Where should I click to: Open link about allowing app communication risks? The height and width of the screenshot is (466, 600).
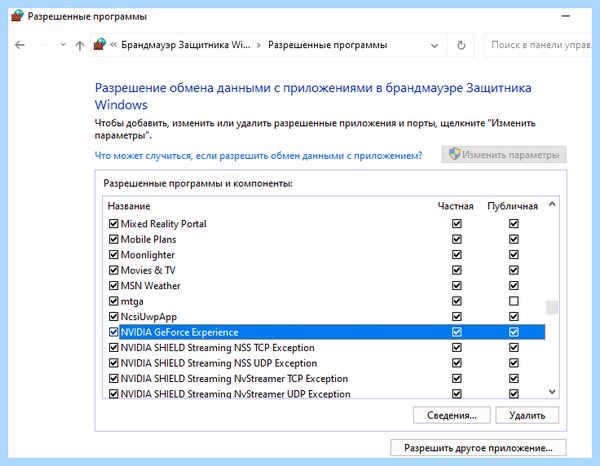258,156
